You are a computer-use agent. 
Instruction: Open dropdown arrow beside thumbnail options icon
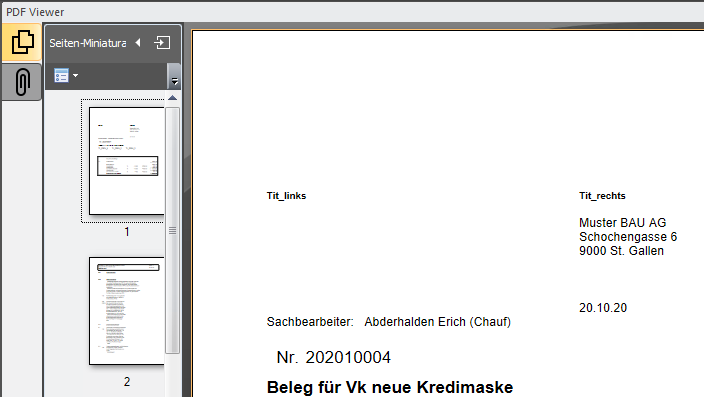click(x=75, y=75)
